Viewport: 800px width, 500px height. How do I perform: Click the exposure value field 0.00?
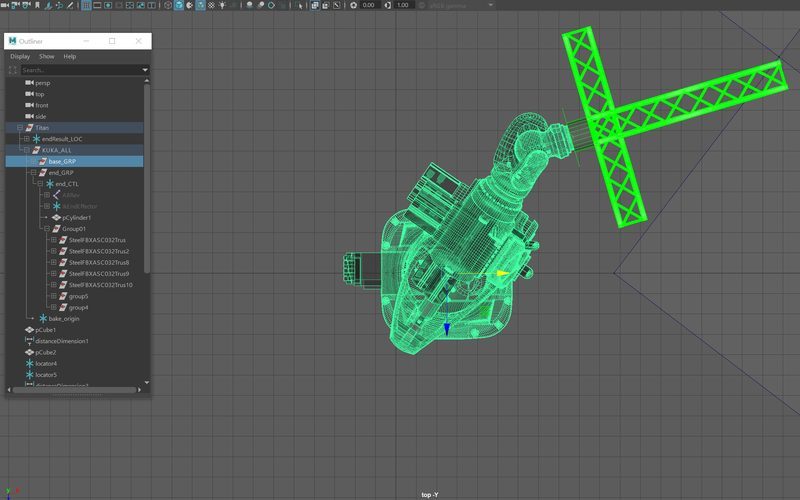coord(368,5)
